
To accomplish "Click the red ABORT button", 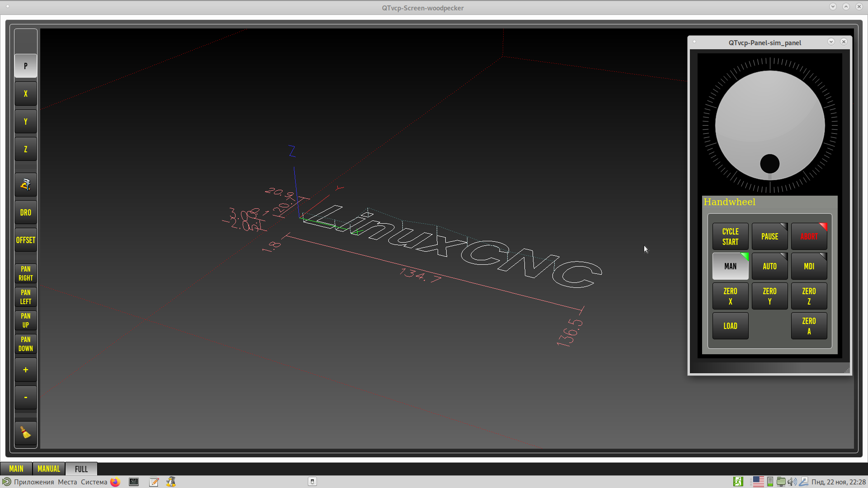I will (809, 236).
